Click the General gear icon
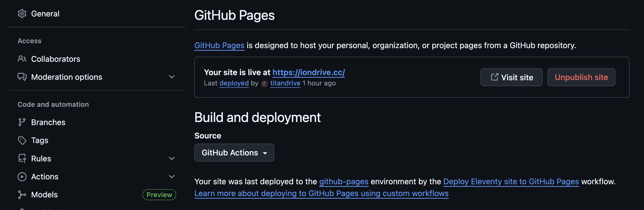644x210 pixels. tap(22, 14)
